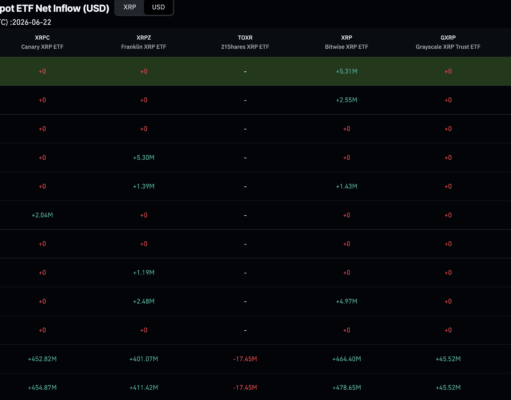Select the +464.40M Bitwise total cell

point(347,359)
